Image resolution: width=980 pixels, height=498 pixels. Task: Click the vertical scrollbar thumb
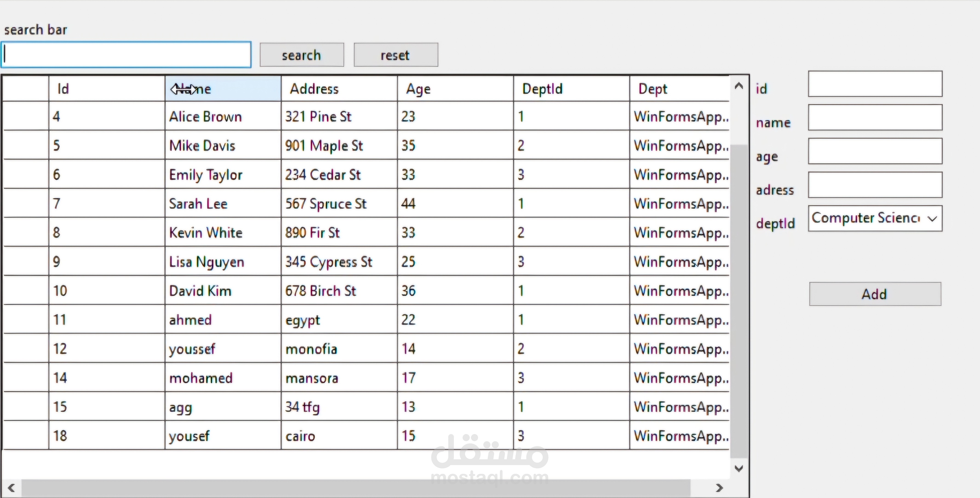739,300
